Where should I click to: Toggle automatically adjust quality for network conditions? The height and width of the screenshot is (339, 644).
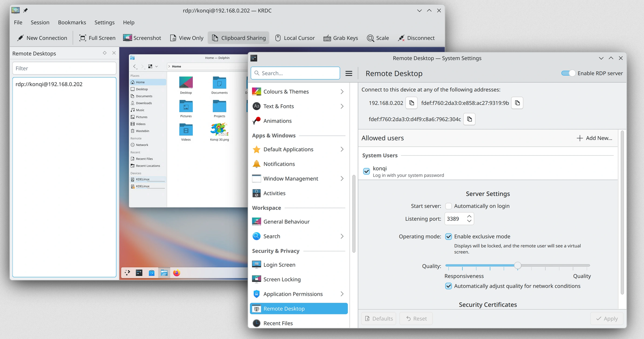448,286
